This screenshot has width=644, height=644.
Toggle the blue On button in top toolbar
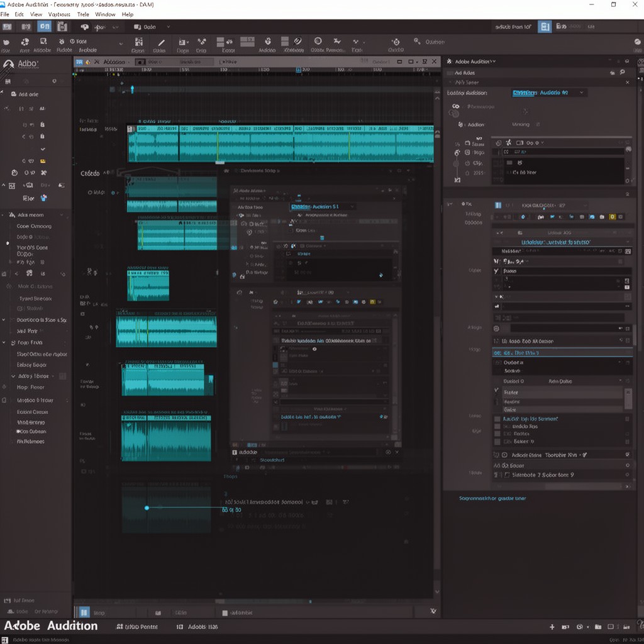pyautogui.click(x=45, y=27)
